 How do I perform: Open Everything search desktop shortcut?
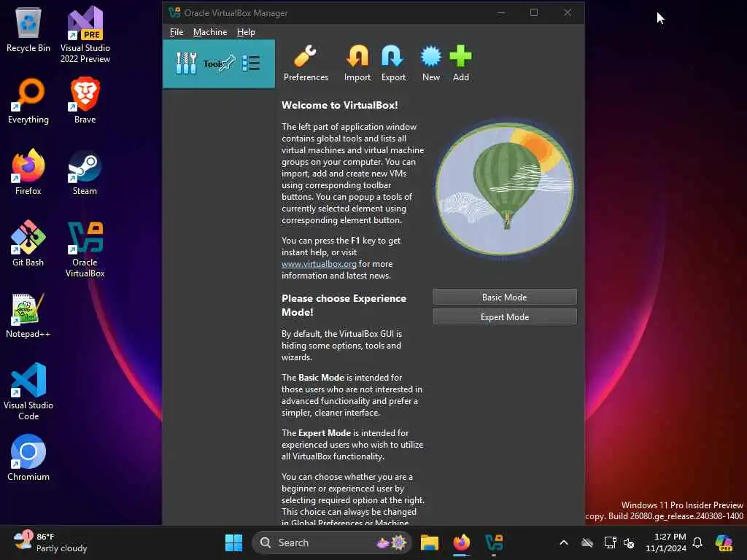pyautogui.click(x=28, y=101)
